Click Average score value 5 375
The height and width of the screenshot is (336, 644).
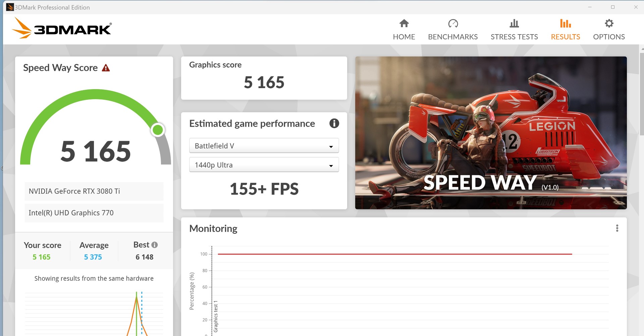click(93, 257)
